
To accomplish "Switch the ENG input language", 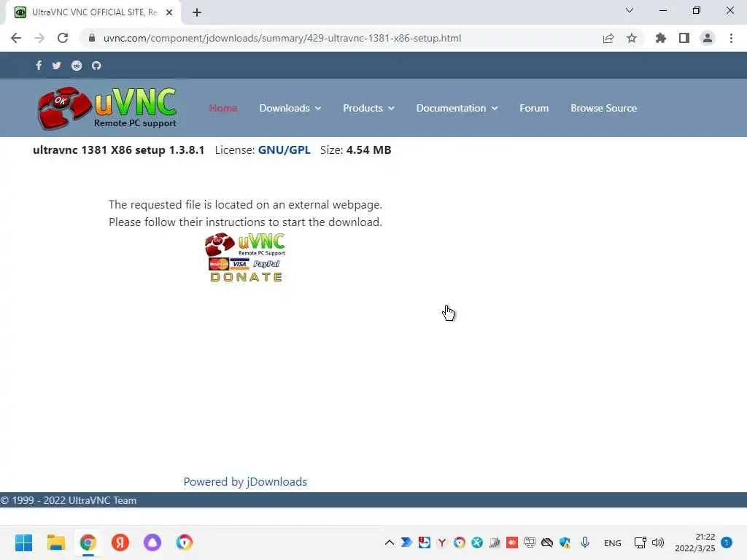I will 612,542.
